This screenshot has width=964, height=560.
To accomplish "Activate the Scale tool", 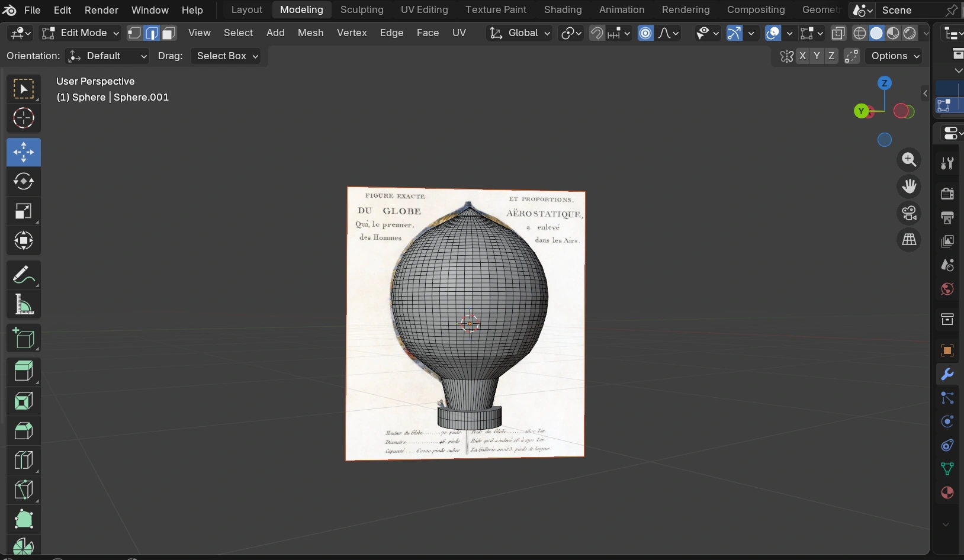I will click(x=24, y=211).
